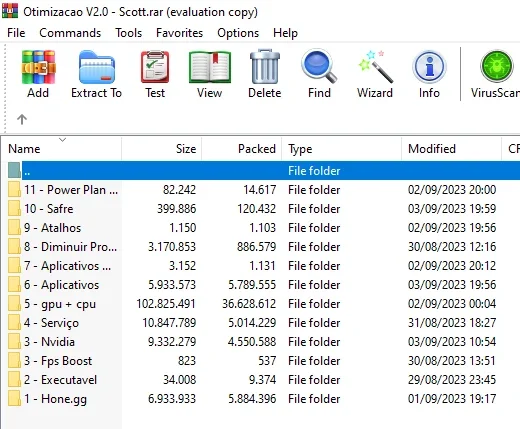Image resolution: width=520 pixels, height=429 pixels.
Task: Select the '11 - Power Plan ...' folder name
Action: click(x=71, y=190)
